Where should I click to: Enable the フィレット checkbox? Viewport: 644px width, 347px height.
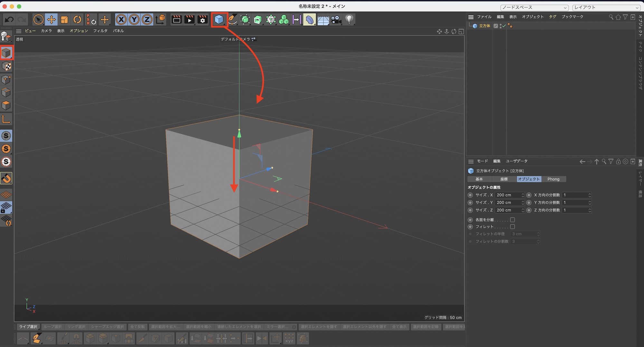[x=513, y=227]
